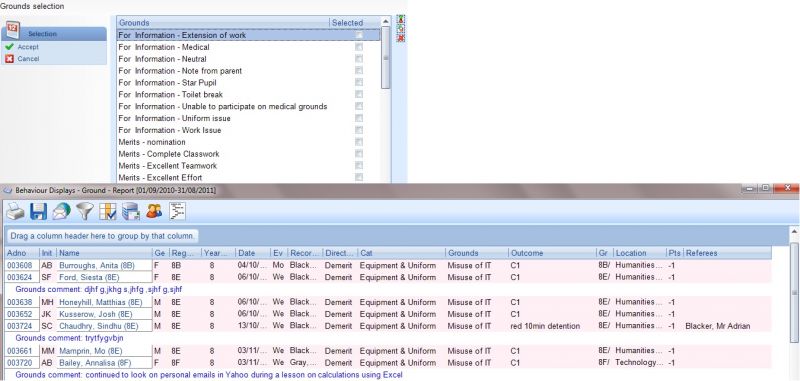Open the funnel filter tool
This screenshot has height=381, width=800.
[x=85, y=211]
